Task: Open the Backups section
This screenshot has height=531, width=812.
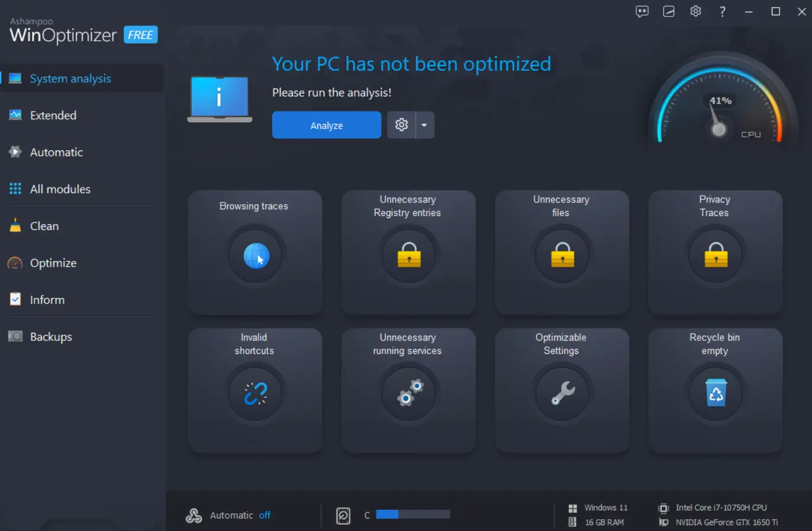Action: (50, 336)
